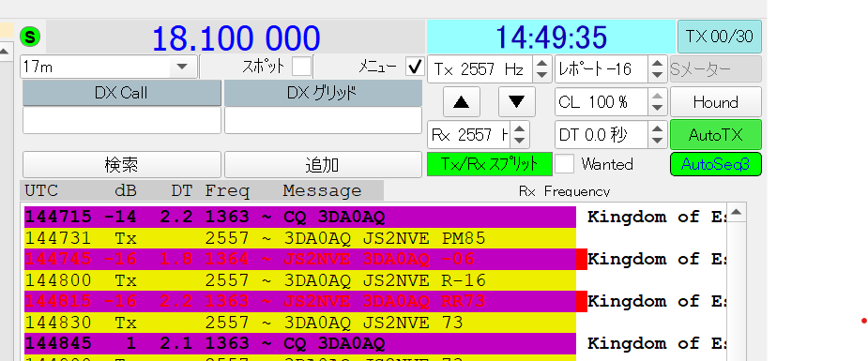Click the 14:49:35 clock display

click(552, 38)
